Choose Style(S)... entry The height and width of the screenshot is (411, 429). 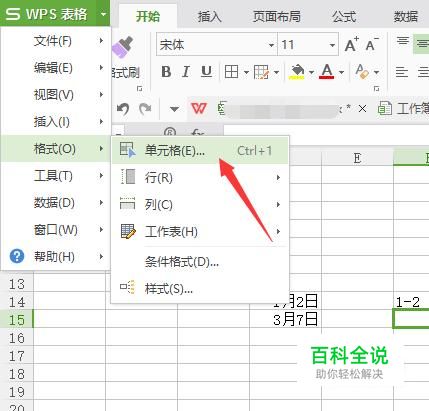click(200, 289)
